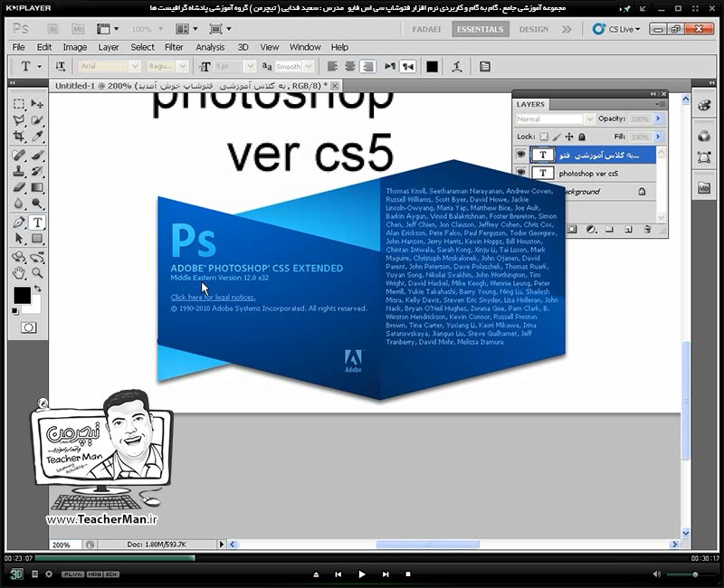Select the Dodge tool
The image size is (724, 588).
(x=37, y=204)
